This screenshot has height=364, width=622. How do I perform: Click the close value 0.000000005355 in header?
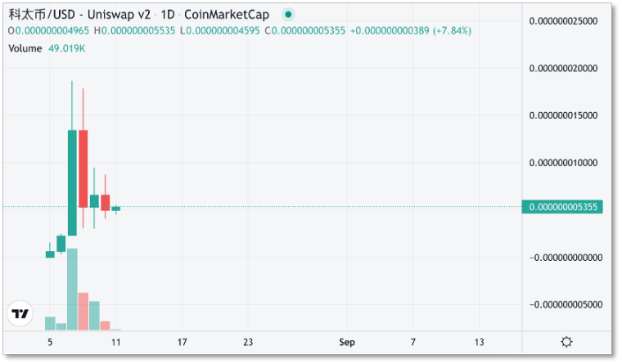(x=309, y=31)
